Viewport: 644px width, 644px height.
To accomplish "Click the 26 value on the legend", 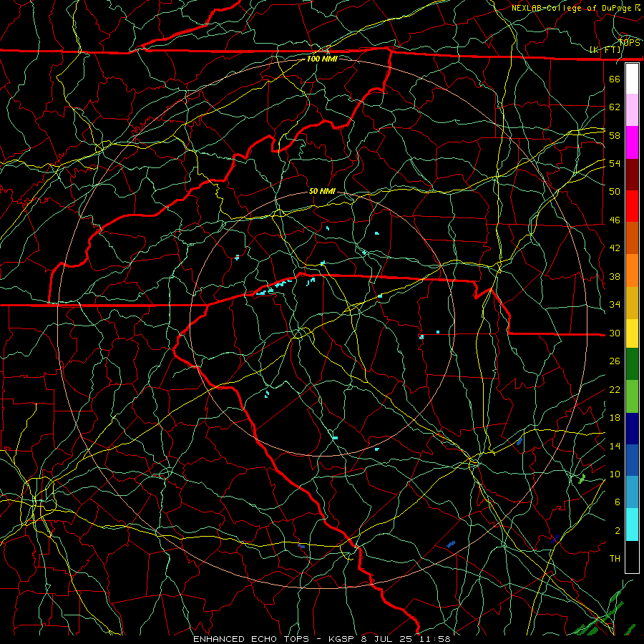I will point(615,361).
